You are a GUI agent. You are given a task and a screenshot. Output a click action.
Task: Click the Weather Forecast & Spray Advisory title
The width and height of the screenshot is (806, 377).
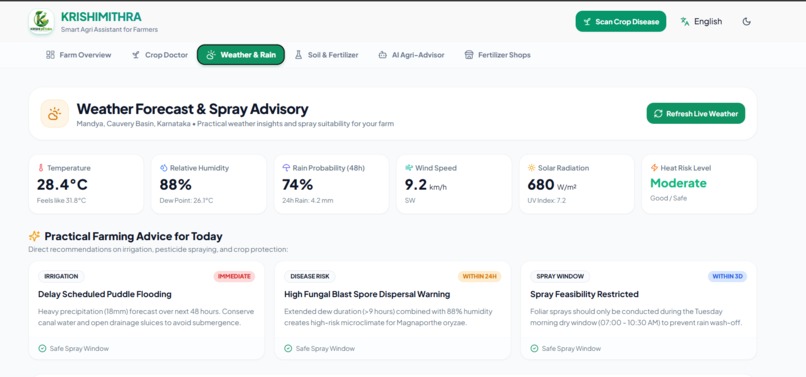pyautogui.click(x=192, y=109)
